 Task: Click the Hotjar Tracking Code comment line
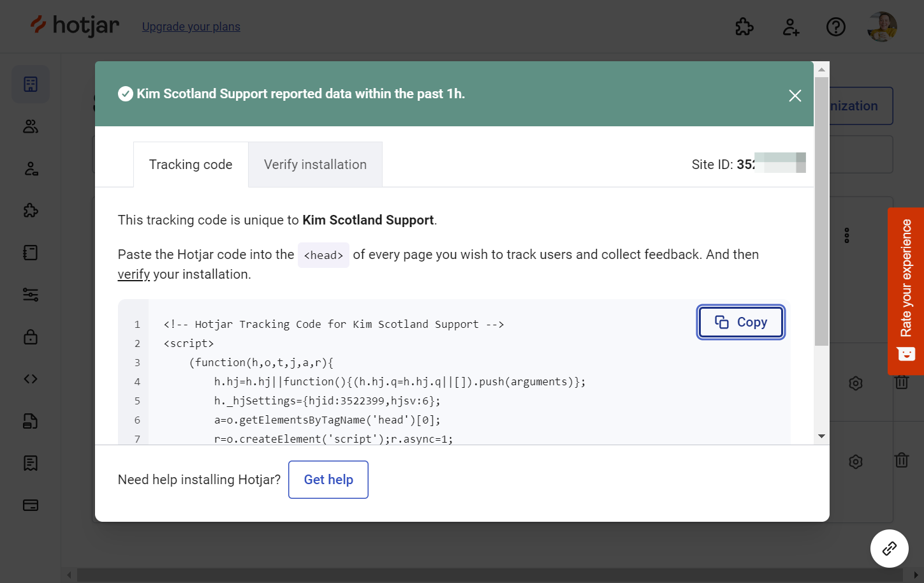point(334,324)
